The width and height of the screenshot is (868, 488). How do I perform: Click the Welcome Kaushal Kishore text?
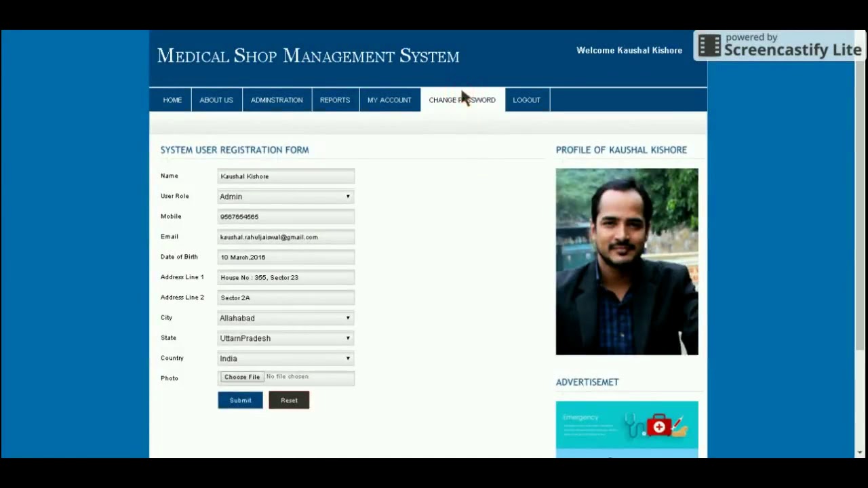[x=629, y=50]
